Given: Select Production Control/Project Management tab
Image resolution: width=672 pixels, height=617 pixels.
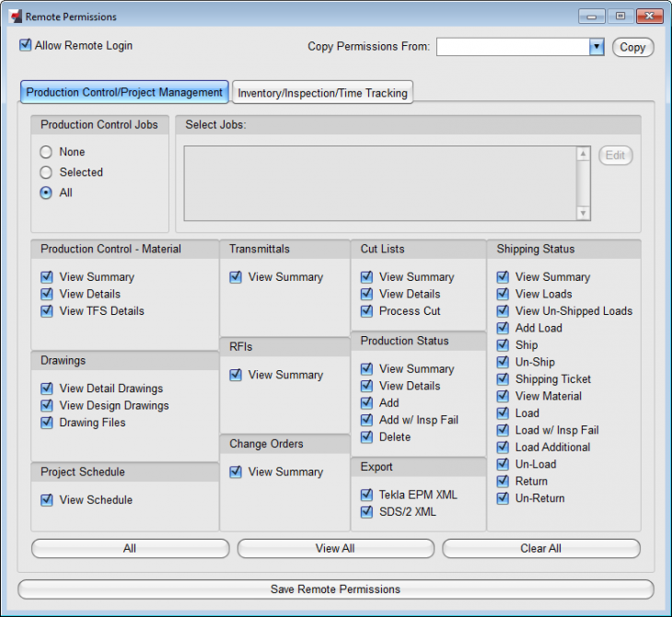Looking at the screenshot, I should coord(124,92).
